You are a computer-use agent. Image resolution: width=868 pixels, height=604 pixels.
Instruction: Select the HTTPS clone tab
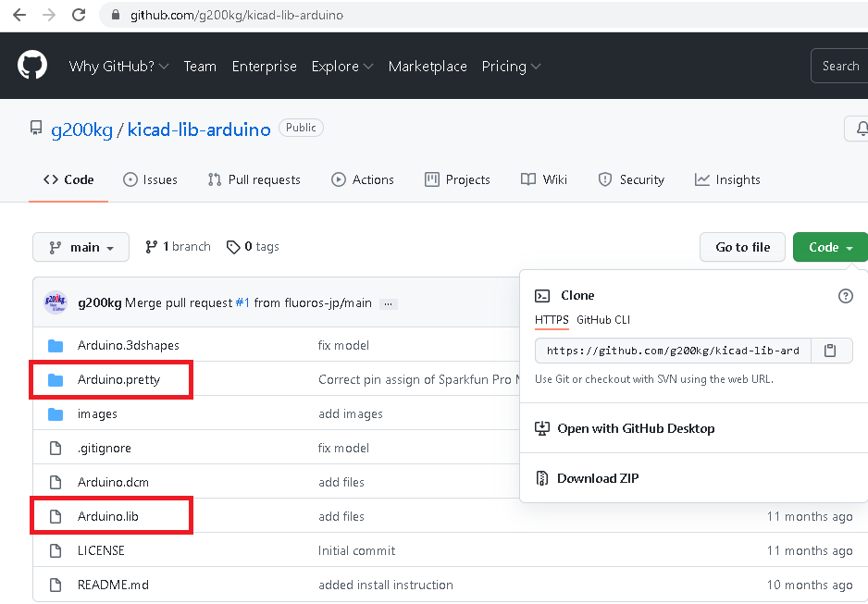tap(552, 320)
